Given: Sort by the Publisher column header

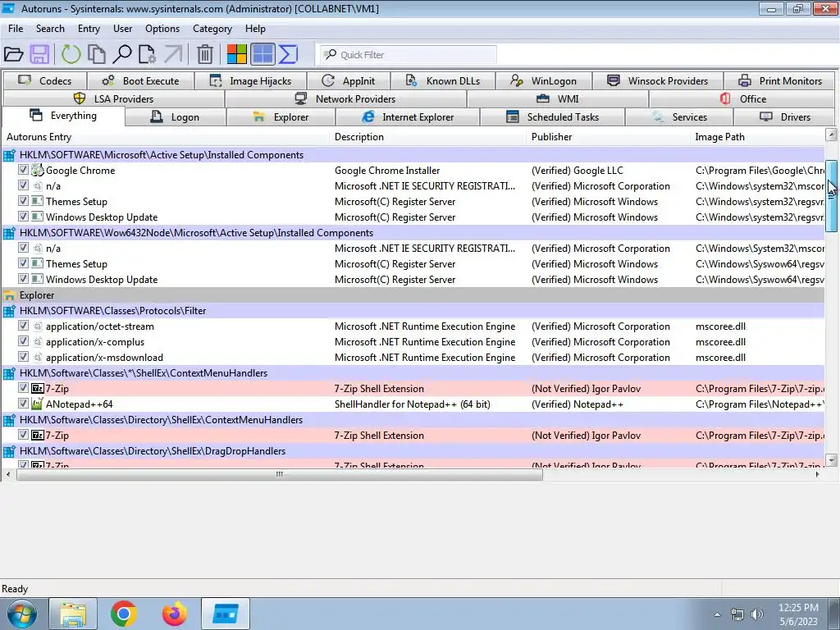Looking at the screenshot, I should (x=609, y=137).
